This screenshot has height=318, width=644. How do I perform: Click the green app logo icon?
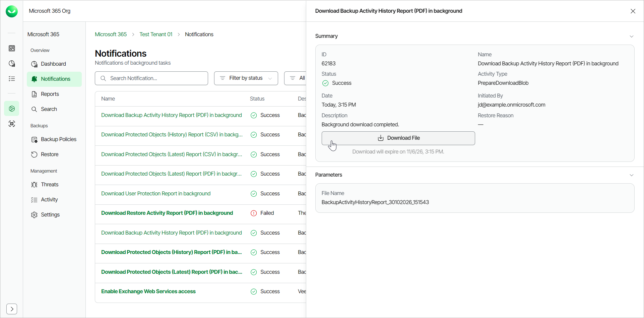[x=12, y=11]
